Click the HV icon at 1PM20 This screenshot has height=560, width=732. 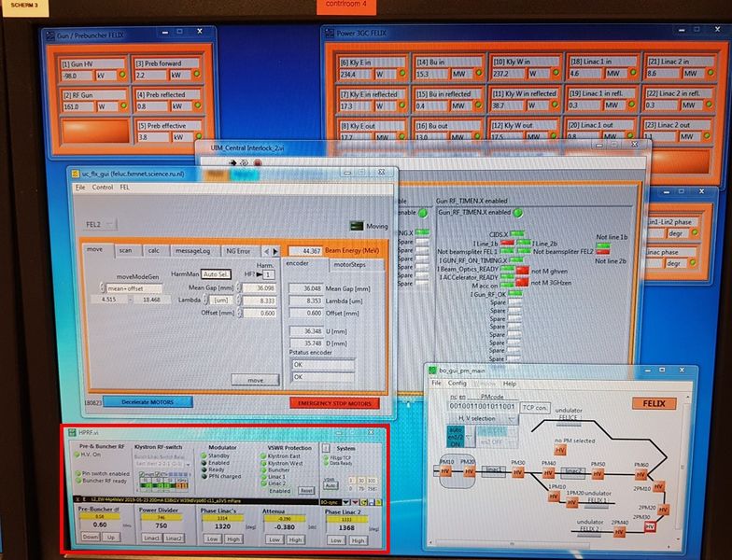point(571,502)
